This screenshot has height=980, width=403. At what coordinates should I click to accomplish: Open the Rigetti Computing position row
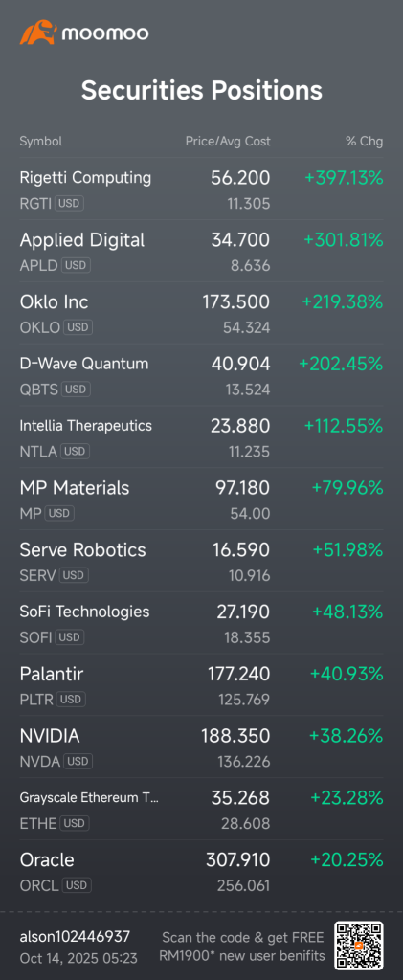[201, 189]
